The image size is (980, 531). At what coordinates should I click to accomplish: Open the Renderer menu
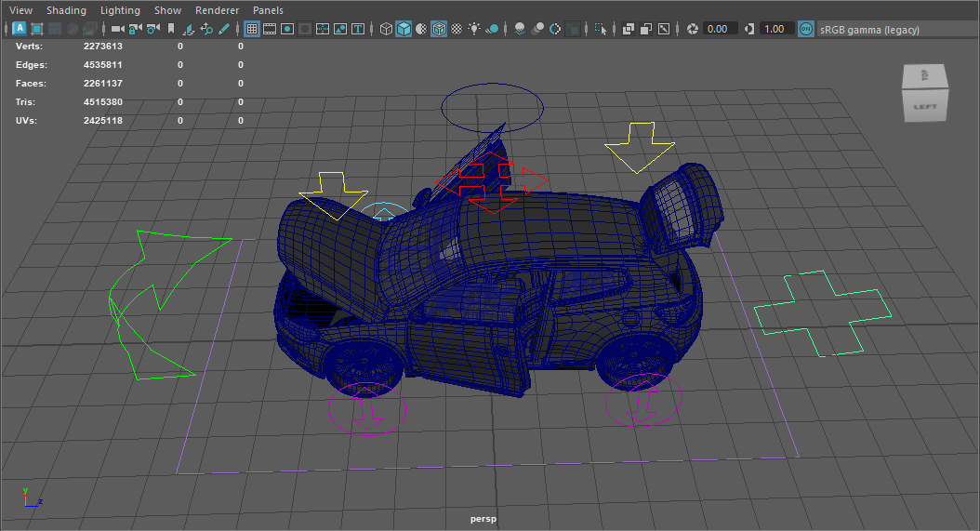click(x=217, y=10)
